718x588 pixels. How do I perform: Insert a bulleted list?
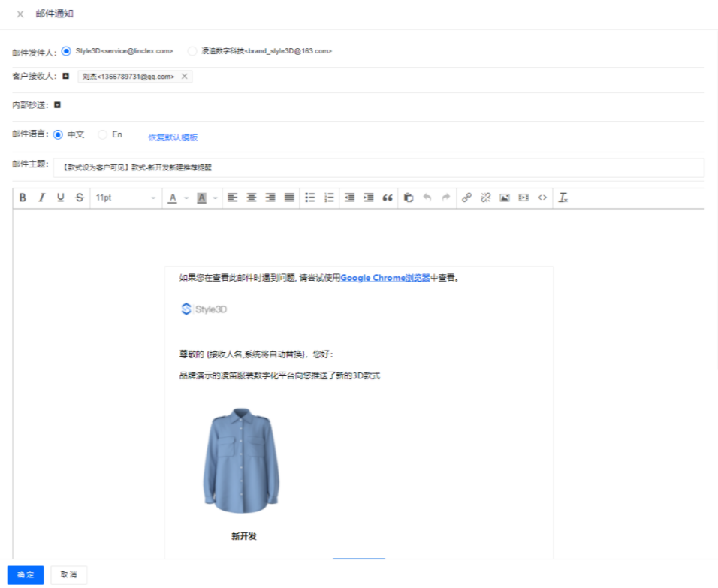point(310,198)
